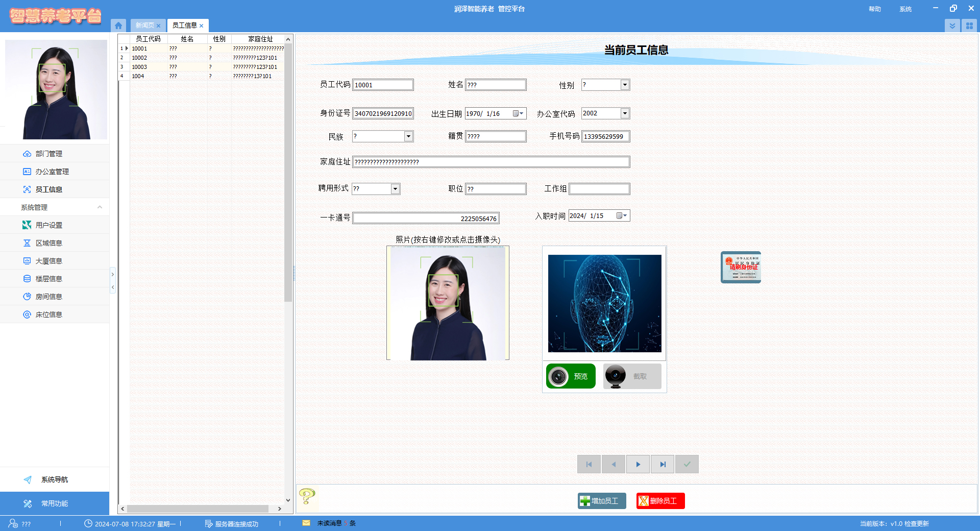The image size is (980, 531).
Task: Click 增加员工 button
Action: (x=602, y=501)
